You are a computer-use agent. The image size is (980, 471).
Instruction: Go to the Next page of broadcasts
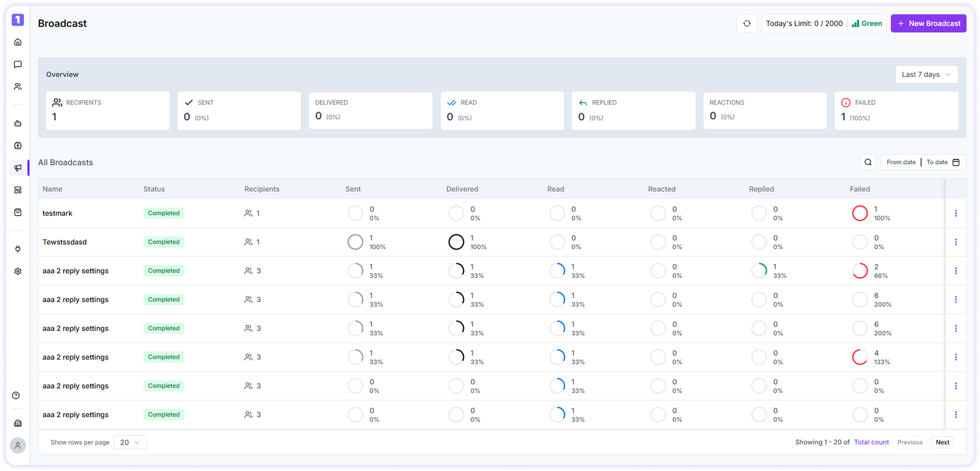point(942,442)
